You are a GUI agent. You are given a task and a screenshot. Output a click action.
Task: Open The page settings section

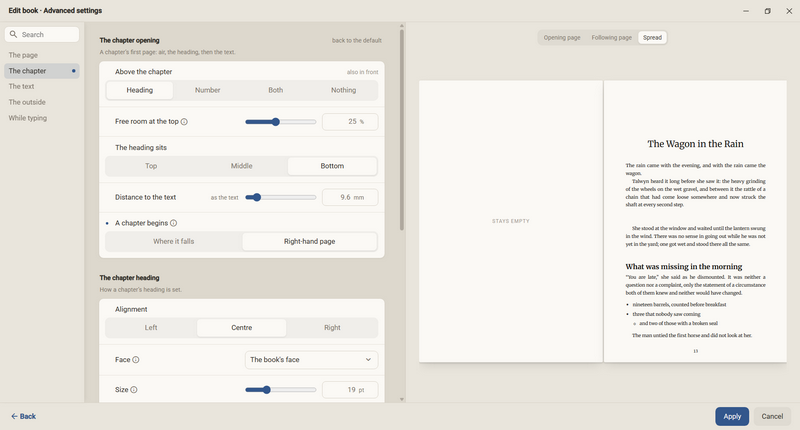tap(42, 55)
